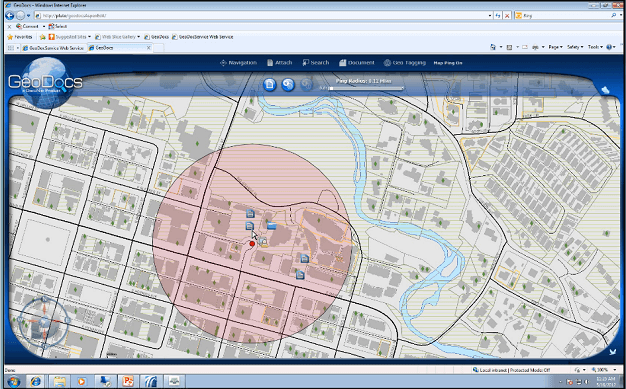This screenshot has height=389, width=626.
Task: Click the round blue globe button
Action: pos(288,85)
